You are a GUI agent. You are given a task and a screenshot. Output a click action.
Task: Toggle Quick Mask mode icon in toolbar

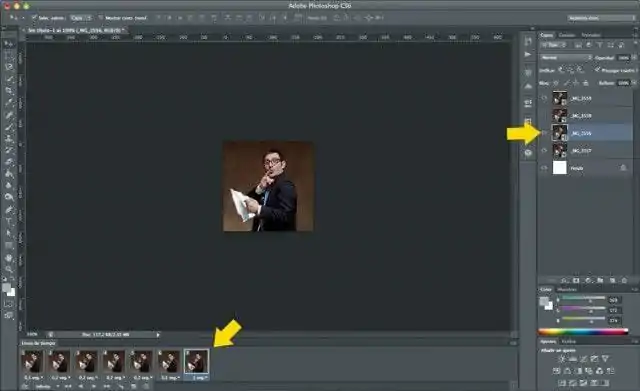click(x=9, y=304)
